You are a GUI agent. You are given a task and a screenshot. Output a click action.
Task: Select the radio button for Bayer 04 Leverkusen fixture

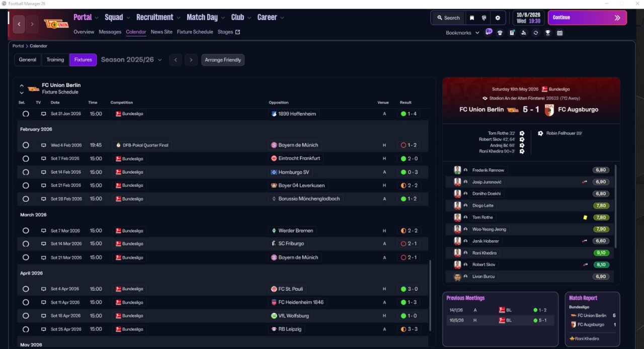tap(26, 186)
